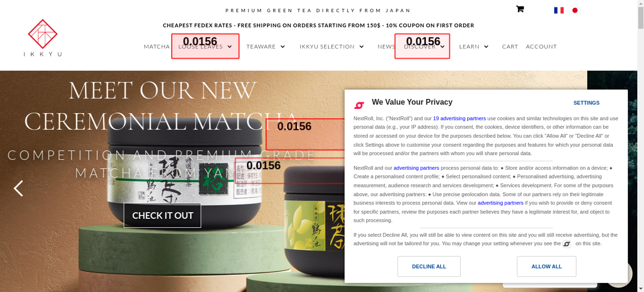
Task: Open the Discover dropdown chevron
Action: click(443, 47)
